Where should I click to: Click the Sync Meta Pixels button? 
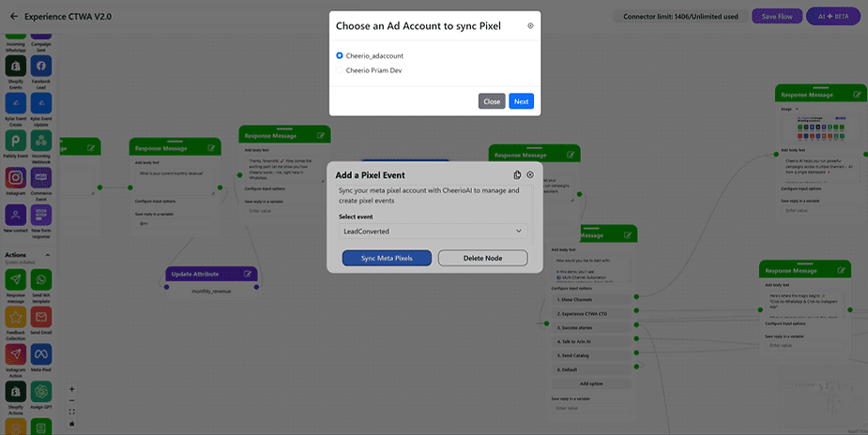[387, 258]
